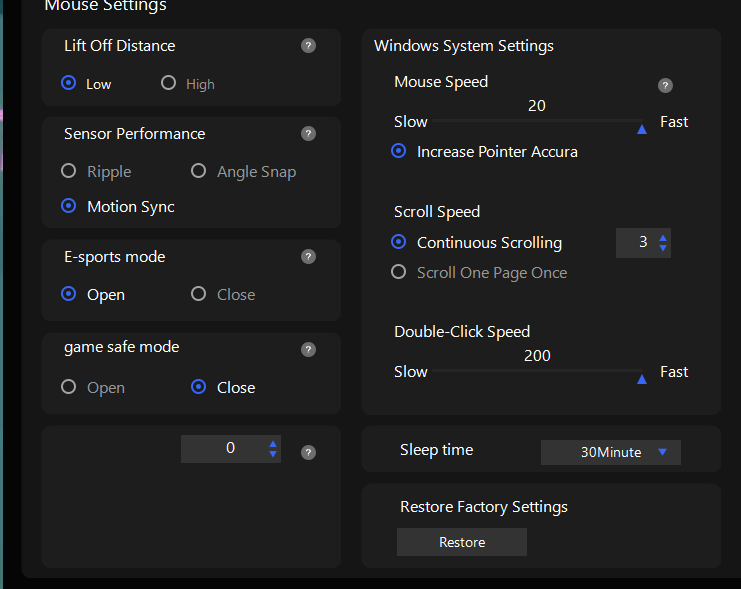Adjust the Double-Click Speed slider handle
The image size is (741, 589).
pyautogui.click(x=642, y=379)
